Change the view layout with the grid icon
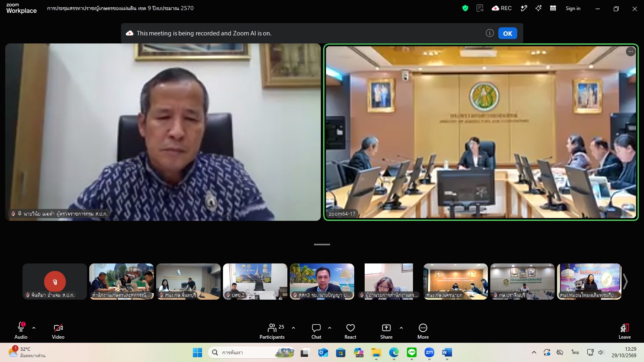The image size is (644, 362). [553, 8]
